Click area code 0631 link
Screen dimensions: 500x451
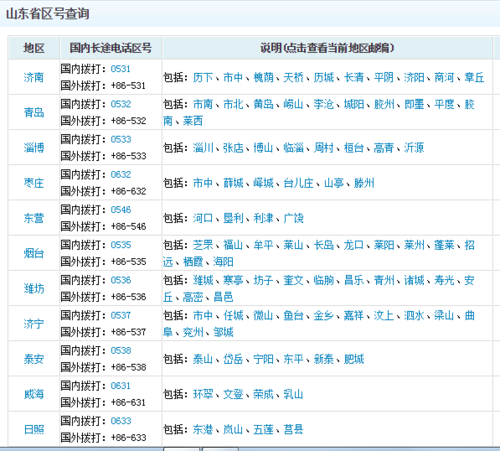pos(121,386)
